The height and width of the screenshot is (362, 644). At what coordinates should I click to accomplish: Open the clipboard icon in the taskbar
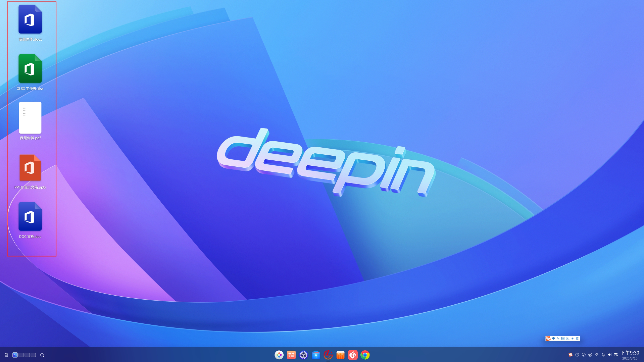[x=6, y=355]
